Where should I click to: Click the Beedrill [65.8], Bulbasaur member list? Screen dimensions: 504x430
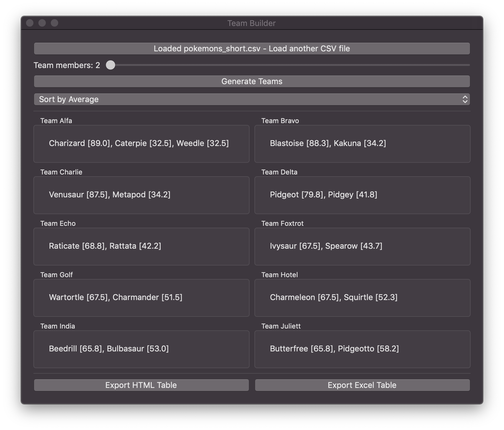[109, 349]
